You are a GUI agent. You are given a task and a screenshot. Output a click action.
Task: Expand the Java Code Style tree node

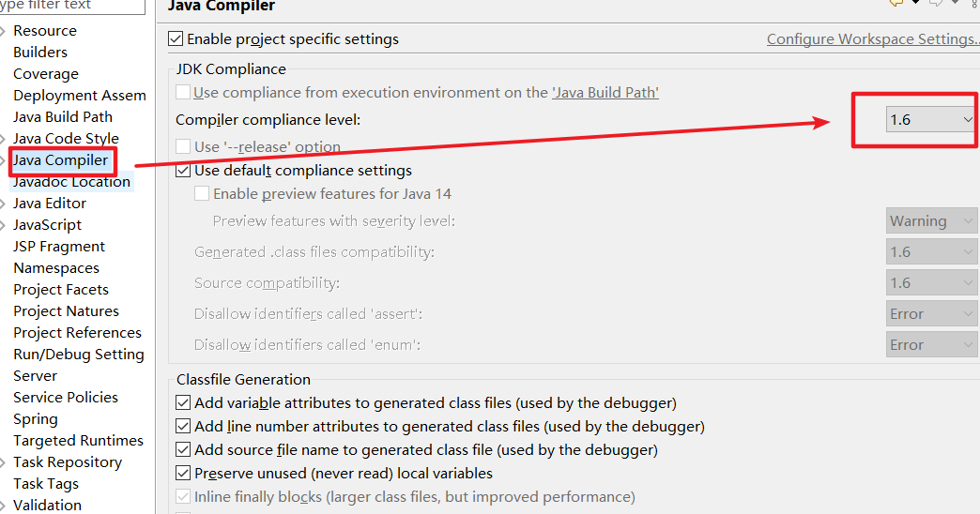(3, 139)
